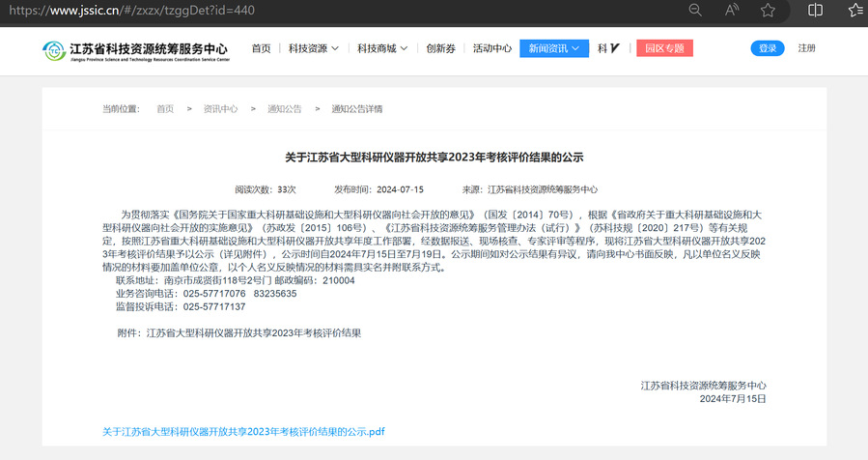Open the 创新券 menu item
The image size is (868, 460).
(x=440, y=48)
